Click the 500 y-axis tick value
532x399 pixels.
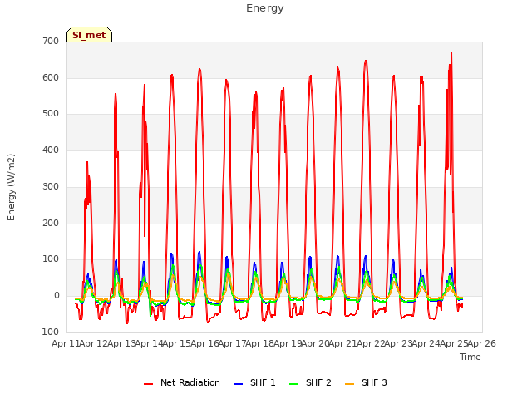51,114
